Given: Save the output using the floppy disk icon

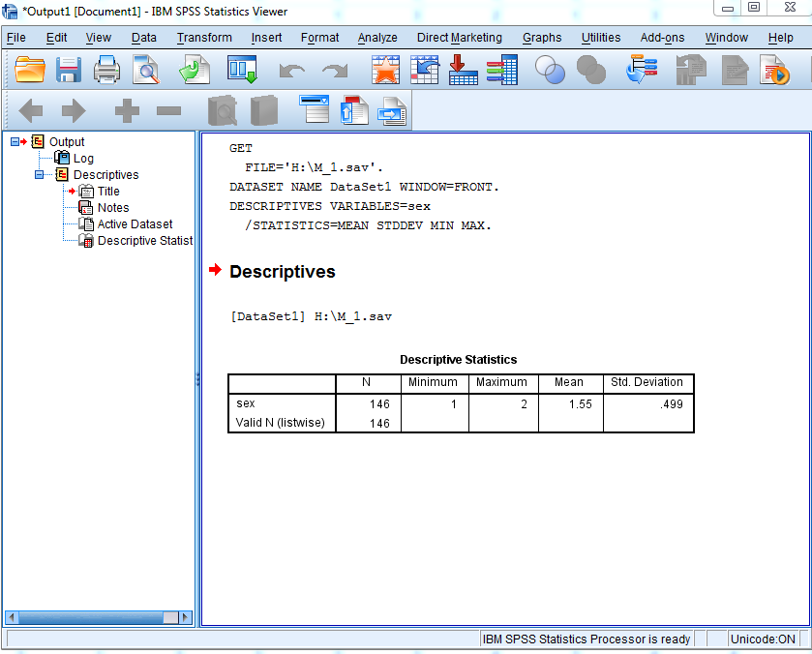Looking at the screenshot, I should point(69,70).
